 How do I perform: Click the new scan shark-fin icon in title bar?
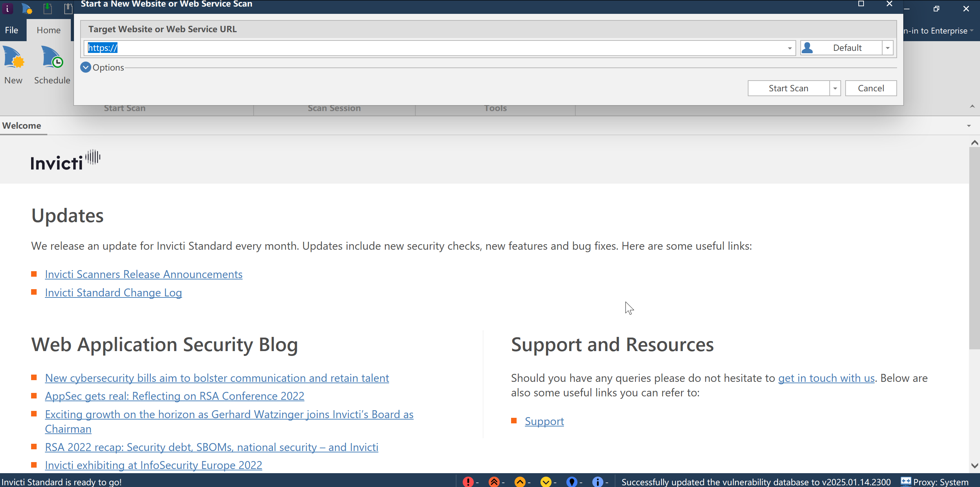[x=27, y=8]
